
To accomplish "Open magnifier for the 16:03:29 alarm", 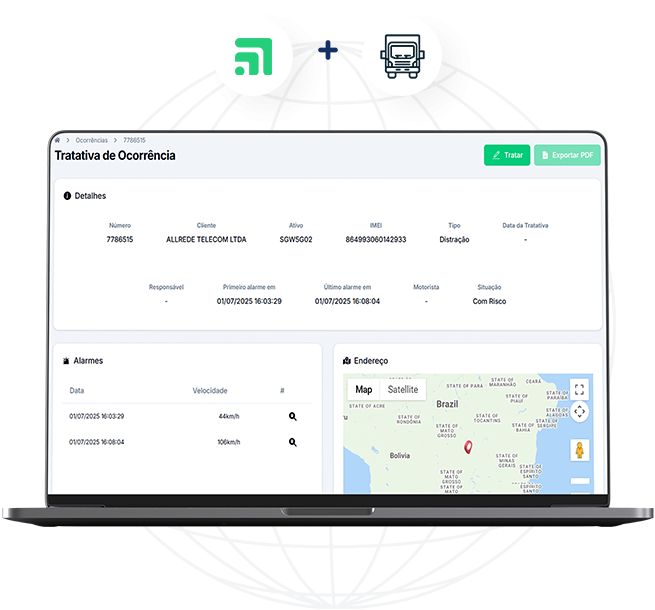I will point(293,416).
